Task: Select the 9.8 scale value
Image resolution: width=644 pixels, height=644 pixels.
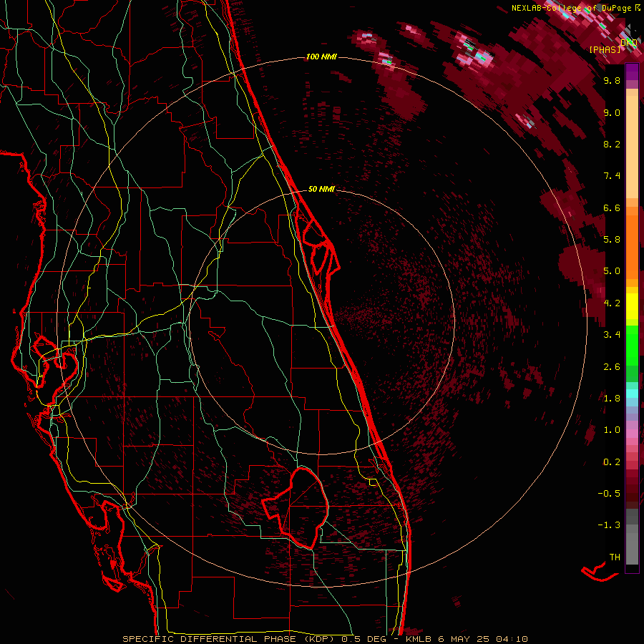Action: click(x=612, y=80)
